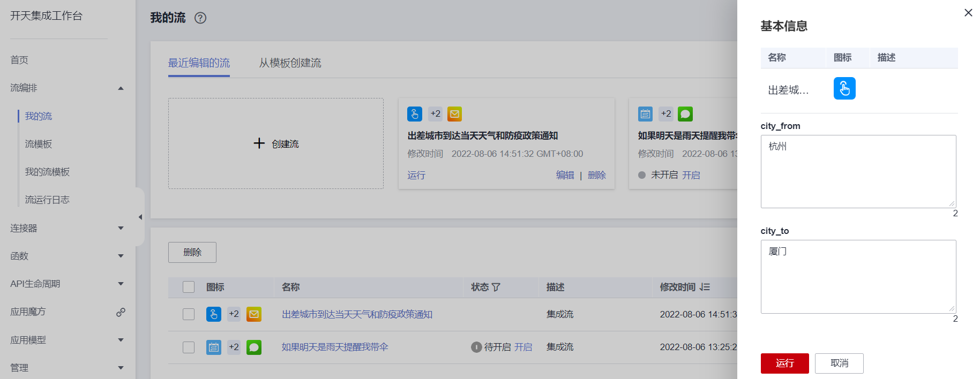
Task: Expand the API生命周期 menu section
Action: pyautogui.click(x=121, y=284)
